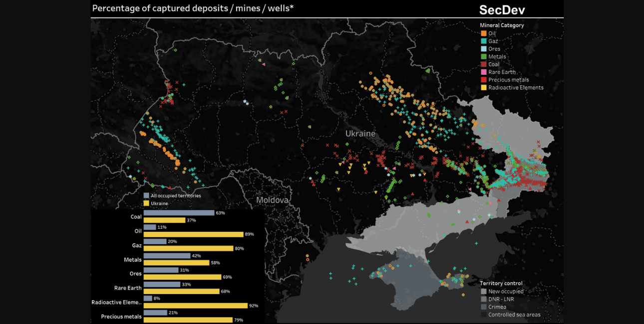Viewport: 644px width, 324px height.
Task: Click the Ukraine country label on the map
Action: (360, 134)
